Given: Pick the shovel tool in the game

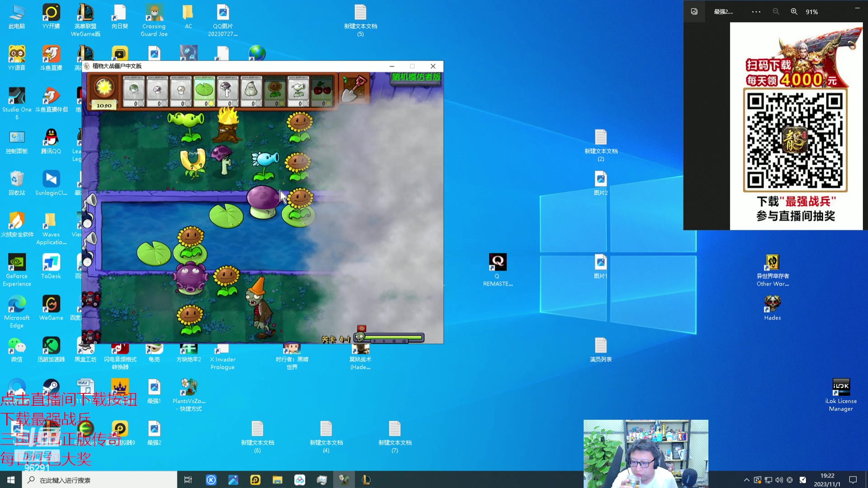Looking at the screenshot, I should point(354,89).
